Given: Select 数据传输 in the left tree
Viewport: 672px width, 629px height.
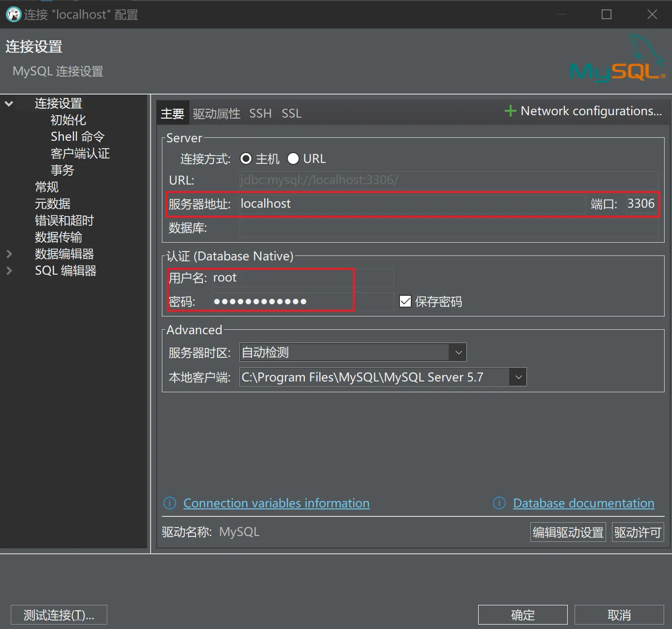Looking at the screenshot, I should 59,237.
